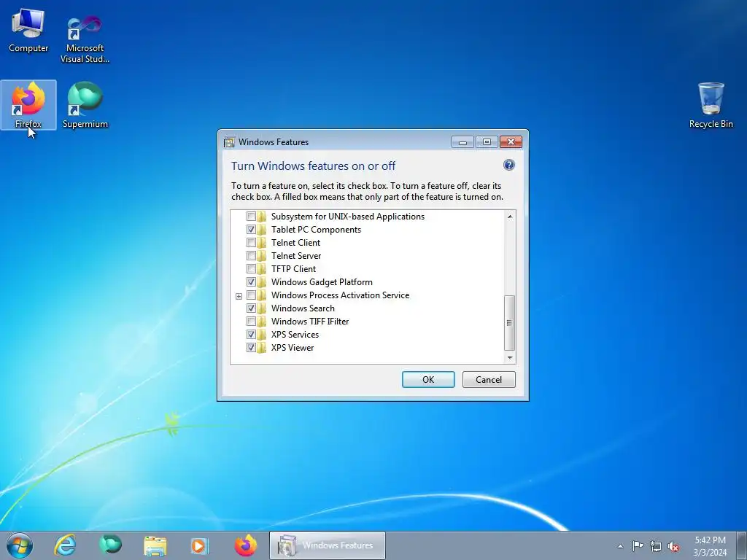The width and height of the screenshot is (747, 560).
Task: Click the feature list scroll up arrow
Action: tap(510, 217)
